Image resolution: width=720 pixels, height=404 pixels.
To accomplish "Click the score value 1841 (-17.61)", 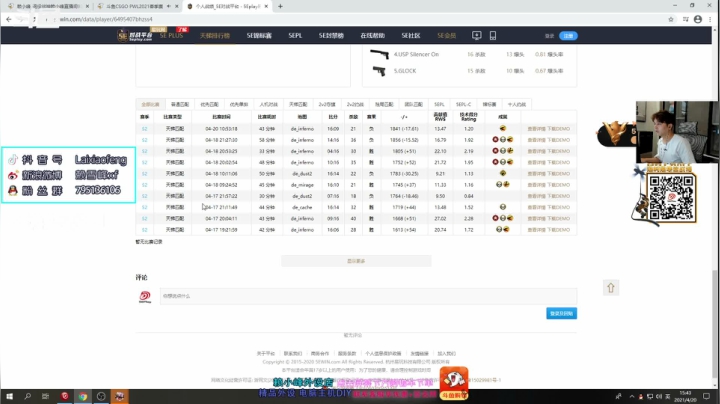I will click(404, 129).
